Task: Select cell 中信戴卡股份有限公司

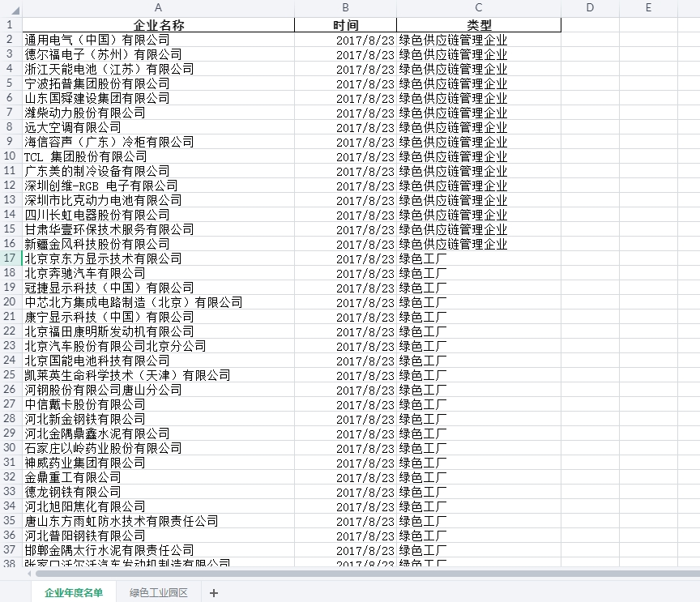Action: (x=159, y=404)
